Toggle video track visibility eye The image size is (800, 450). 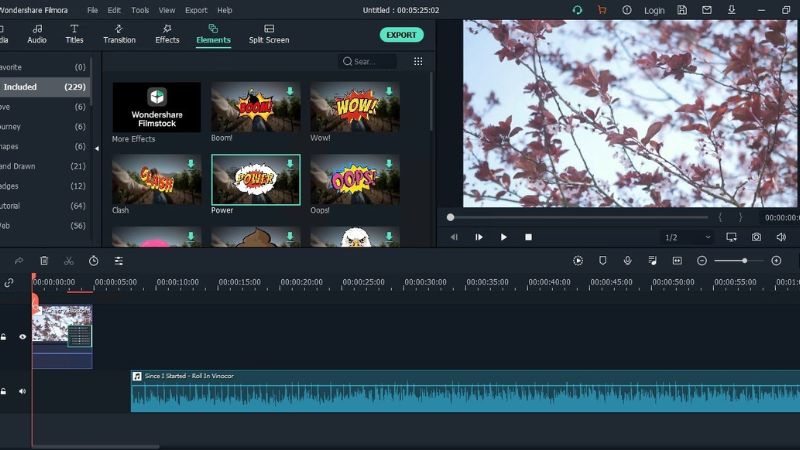(22, 337)
